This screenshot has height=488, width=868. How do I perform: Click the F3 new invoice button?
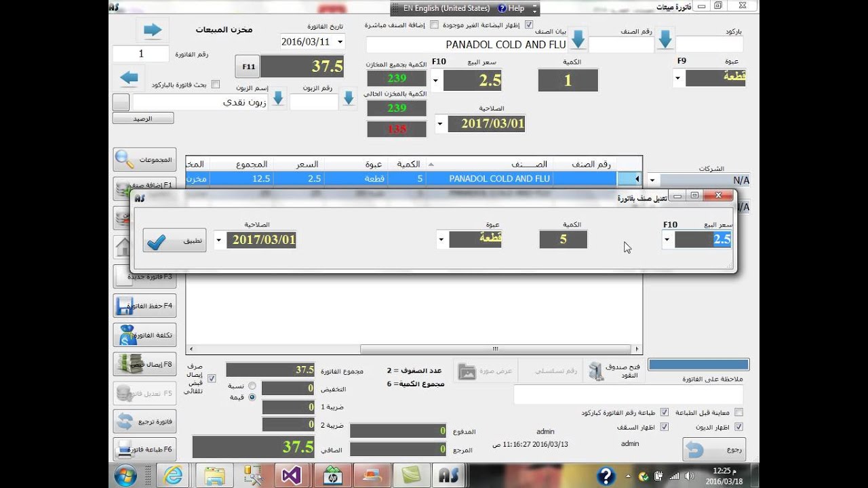point(144,277)
